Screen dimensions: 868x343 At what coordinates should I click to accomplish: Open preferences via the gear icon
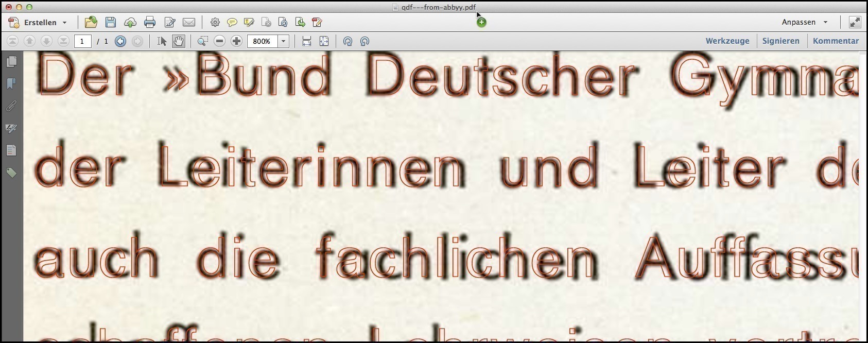click(215, 22)
